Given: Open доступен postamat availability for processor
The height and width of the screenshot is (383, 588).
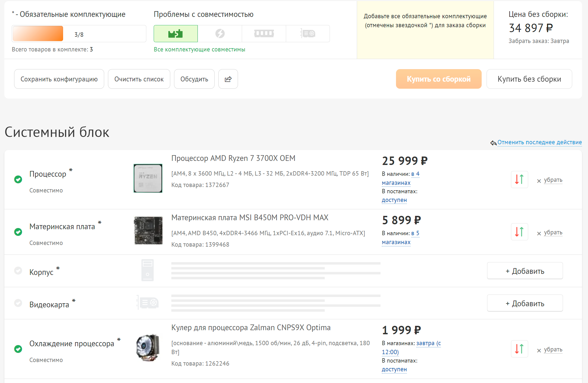Looking at the screenshot, I should point(394,200).
